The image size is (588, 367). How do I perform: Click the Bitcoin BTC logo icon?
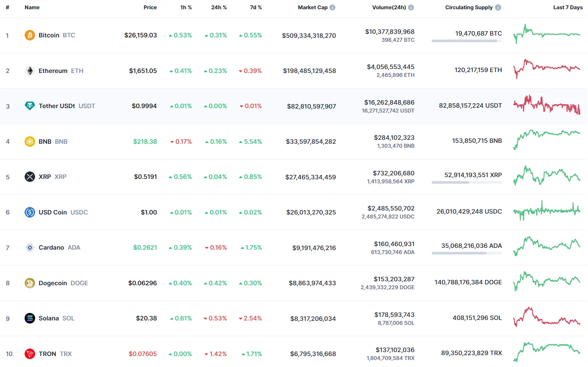tap(29, 35)
